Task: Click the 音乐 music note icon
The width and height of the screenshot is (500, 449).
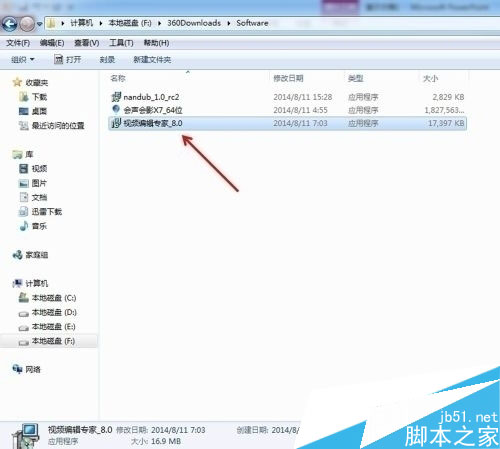Action: (24, 226)
